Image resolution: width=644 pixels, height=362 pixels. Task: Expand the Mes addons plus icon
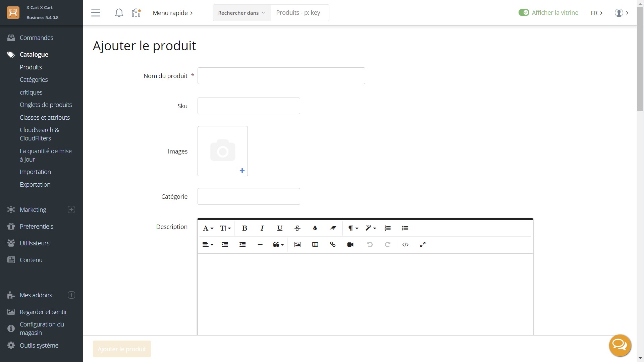(71, 295)
